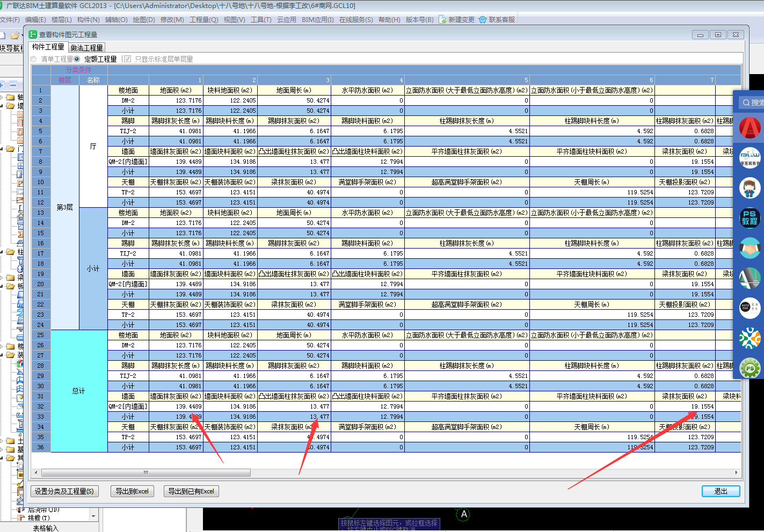Switch to the 构件工程量 tab

coord(48,47)
